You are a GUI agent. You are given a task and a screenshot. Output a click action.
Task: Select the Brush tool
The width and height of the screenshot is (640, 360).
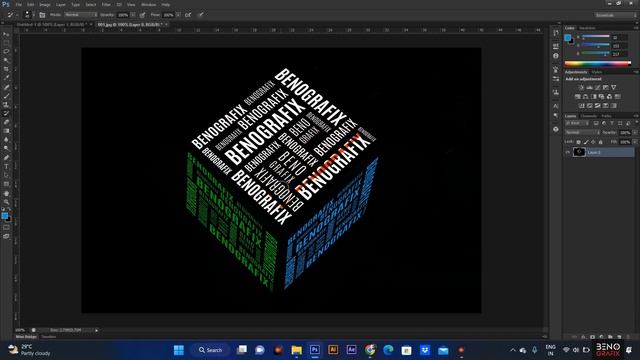point(6,96)
